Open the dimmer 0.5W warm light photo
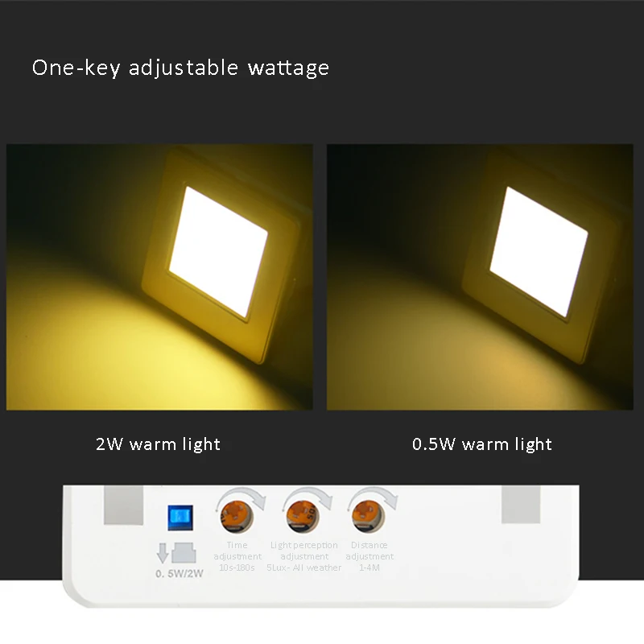Viewport: 644px width, 644px height. point(480,277)
